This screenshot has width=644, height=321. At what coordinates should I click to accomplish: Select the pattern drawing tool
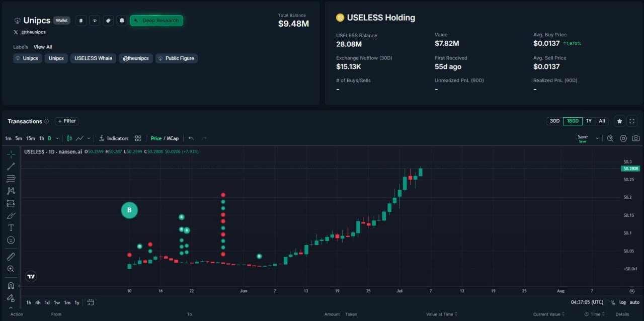click(x=11, y=191)
